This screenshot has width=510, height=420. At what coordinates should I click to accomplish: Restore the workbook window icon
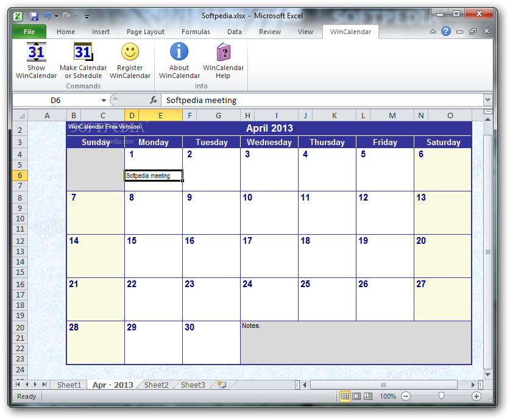(x=473, y=31)
